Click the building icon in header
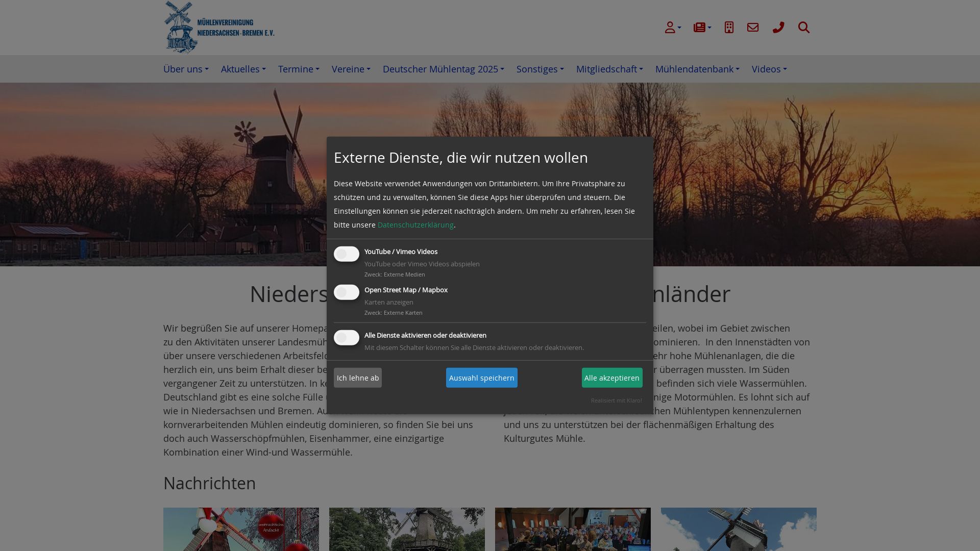The width and height of the screenshot is (980, 551). tap(729, 28)
